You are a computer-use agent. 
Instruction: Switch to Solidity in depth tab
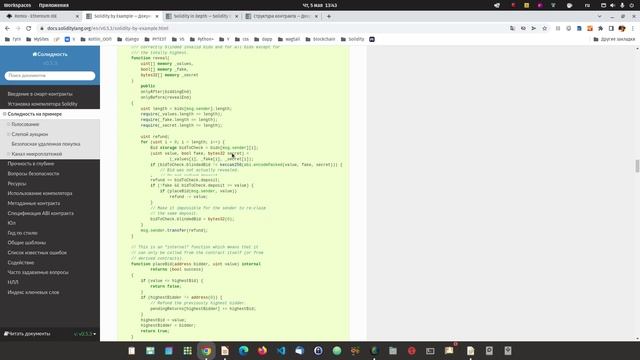point(202,16)
